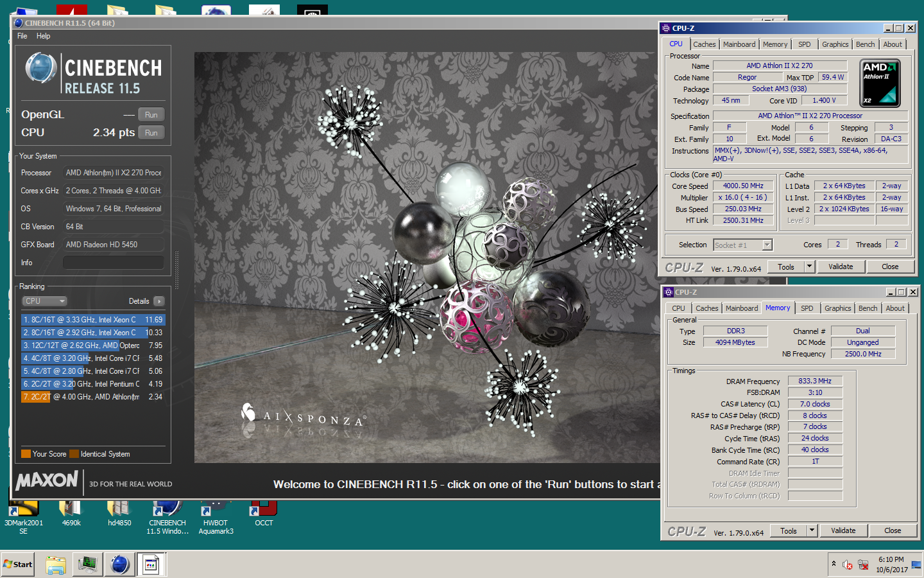Open About tab in lower CPU-Z
The image size is (924, 578).
click(895, 308)
